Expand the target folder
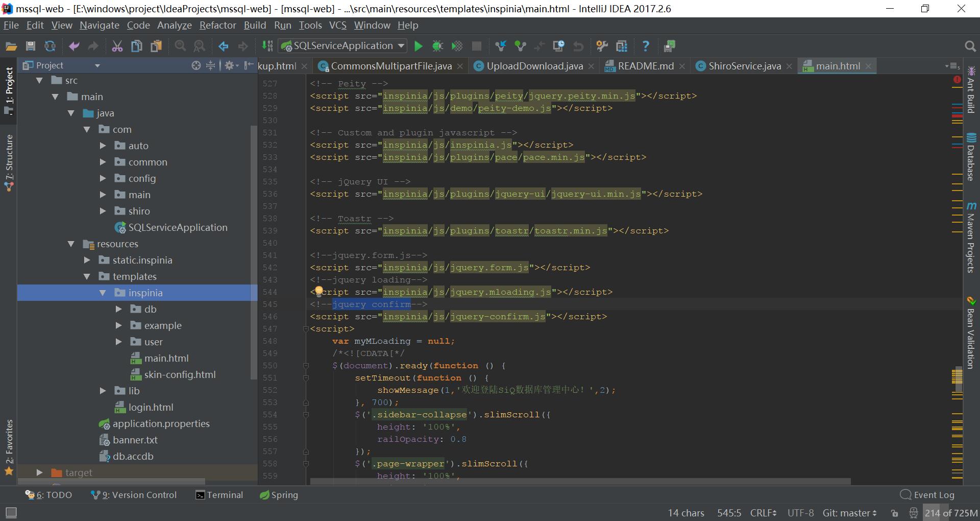 click(x=39, y=472)
